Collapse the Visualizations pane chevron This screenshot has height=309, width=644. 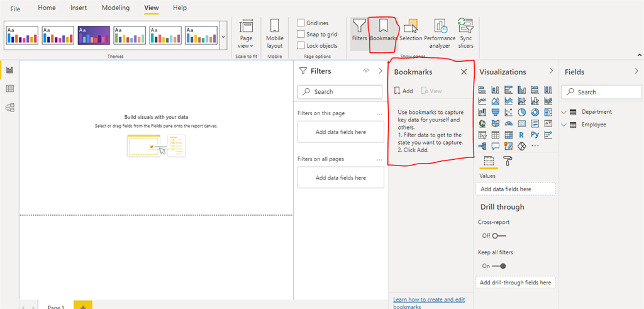[x=551, y=72]
